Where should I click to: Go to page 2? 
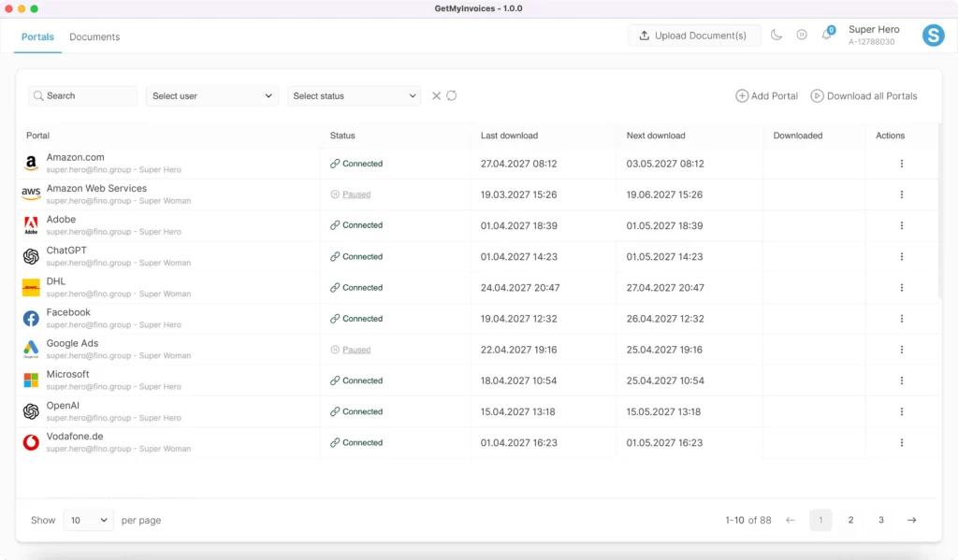850,521
